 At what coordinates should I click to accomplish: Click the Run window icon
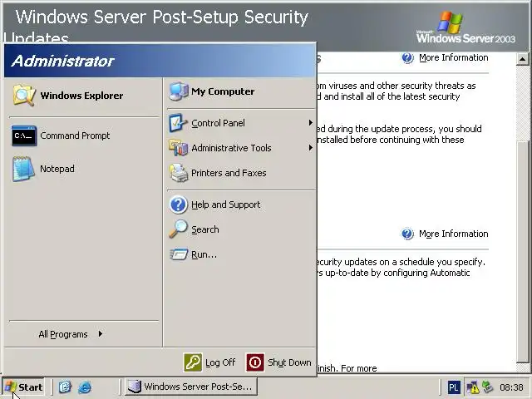tap(179, 254)
